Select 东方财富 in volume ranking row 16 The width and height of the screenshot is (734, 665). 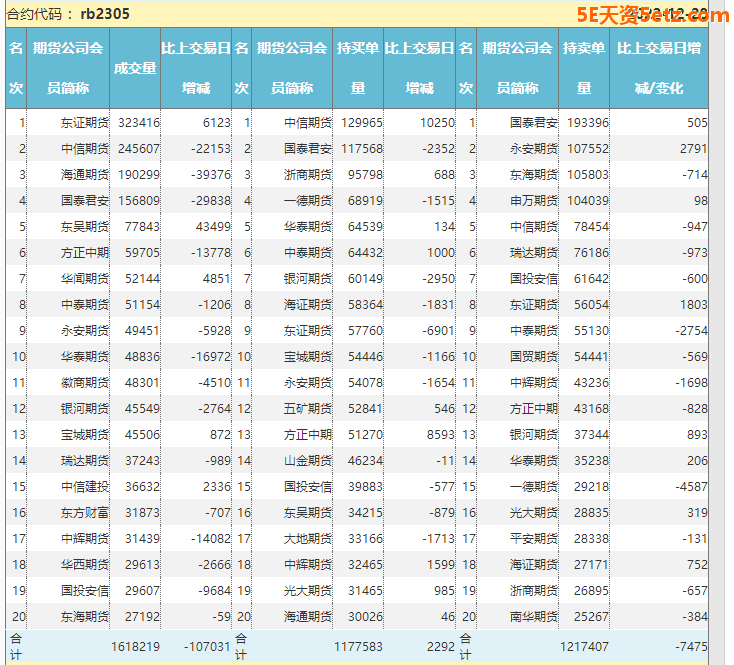point(85,512)
